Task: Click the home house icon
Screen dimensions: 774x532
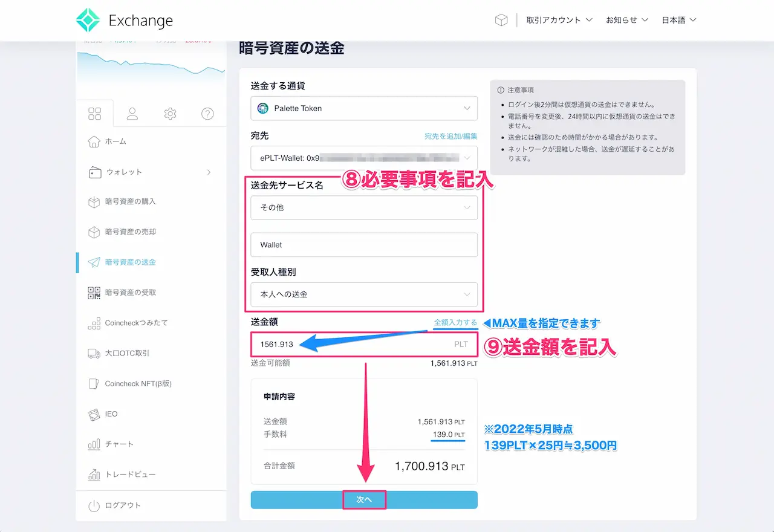Action: click(94, 141)
